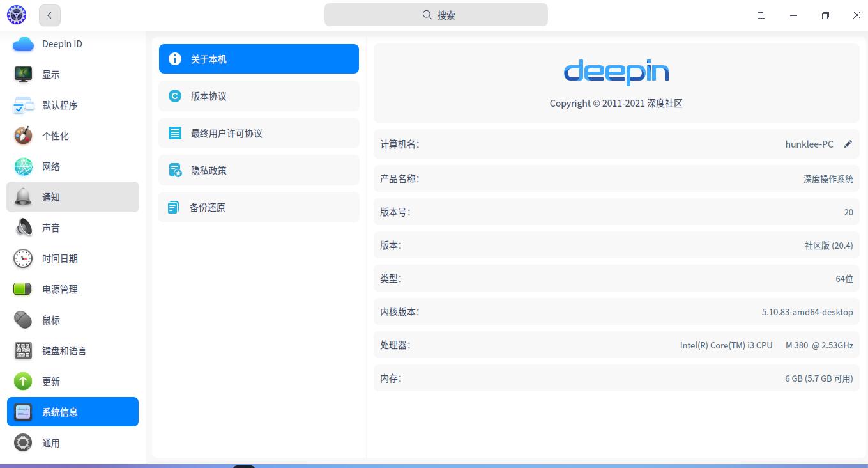Select the 更新 green arrow icon
Viewport: 868px width, 468px height.
point(23,381)
